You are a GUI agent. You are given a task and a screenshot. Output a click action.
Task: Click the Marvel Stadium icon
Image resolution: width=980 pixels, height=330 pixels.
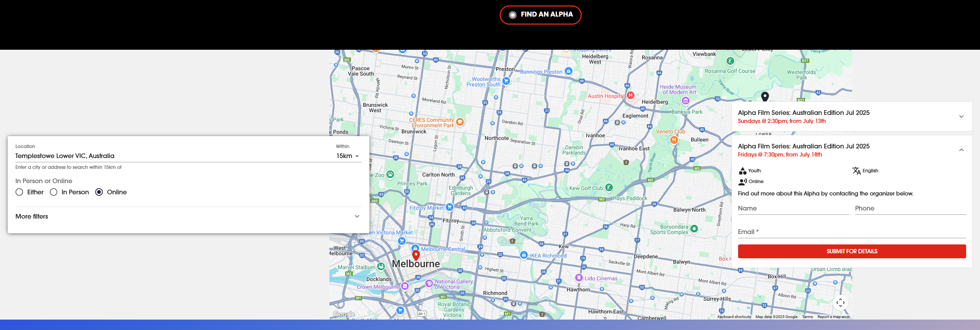(x=381, y=266)
